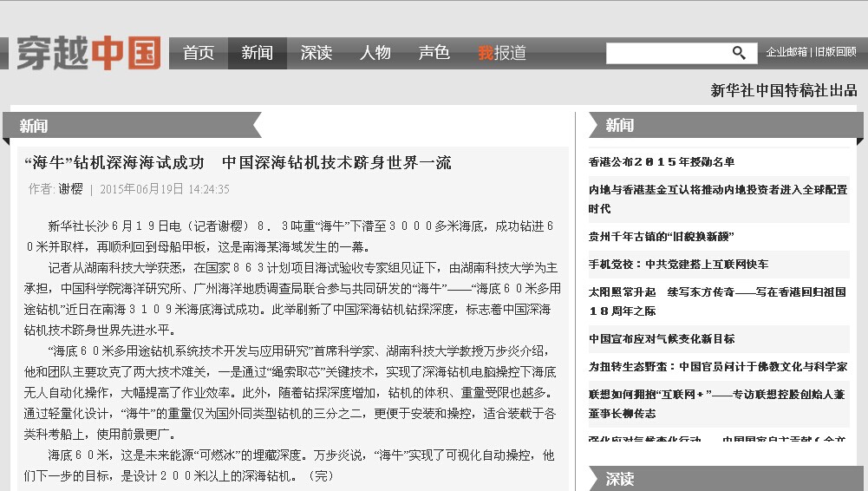Click the article title "海牛"钻机深海海试成功

pyautogui.click(x=238, y=163)
